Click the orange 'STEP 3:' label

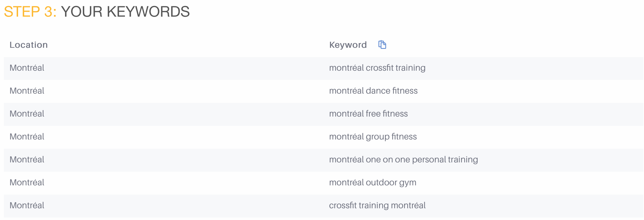[30, 12]
